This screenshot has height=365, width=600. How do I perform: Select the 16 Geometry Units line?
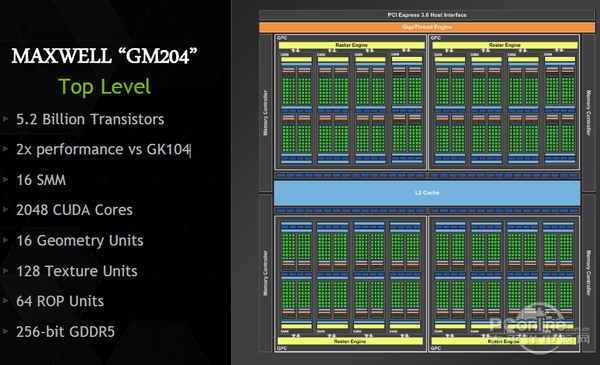click(80, 241)
